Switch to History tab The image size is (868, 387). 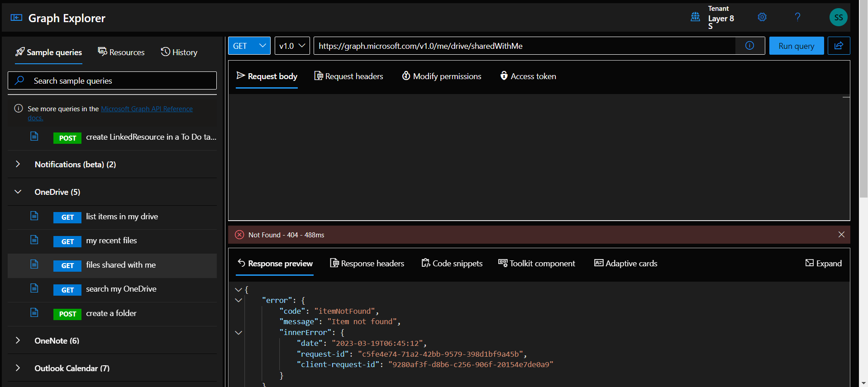179,52
